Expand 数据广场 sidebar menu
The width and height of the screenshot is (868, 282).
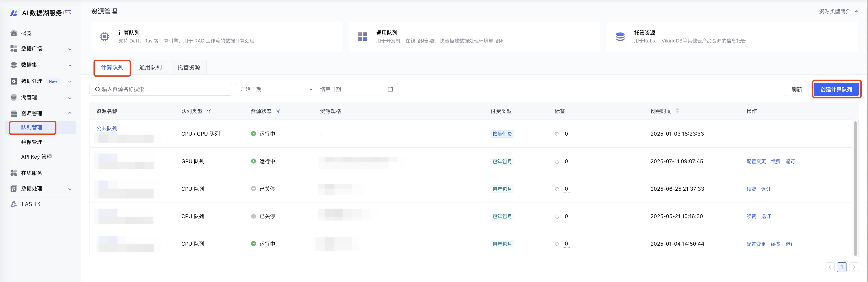[x=70, y=49]
